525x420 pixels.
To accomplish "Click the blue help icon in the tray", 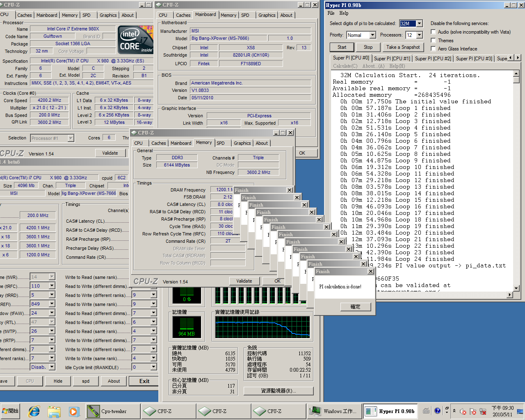I will (438, 411).
